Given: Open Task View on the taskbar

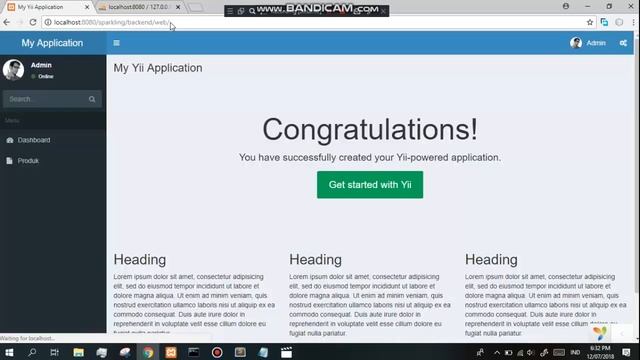Looking at the screenshot, I should pos(54,352).
